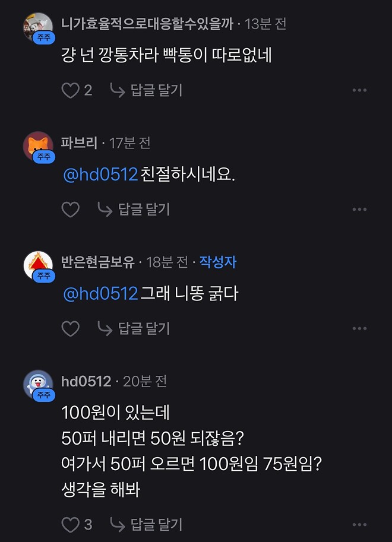
Task: Open the options menu on the first comment
Action: pos(359,90)
